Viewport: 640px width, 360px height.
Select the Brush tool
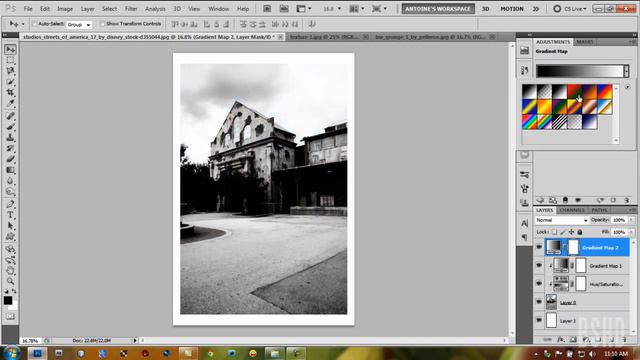pyautogui.click(x=10, y=127)
